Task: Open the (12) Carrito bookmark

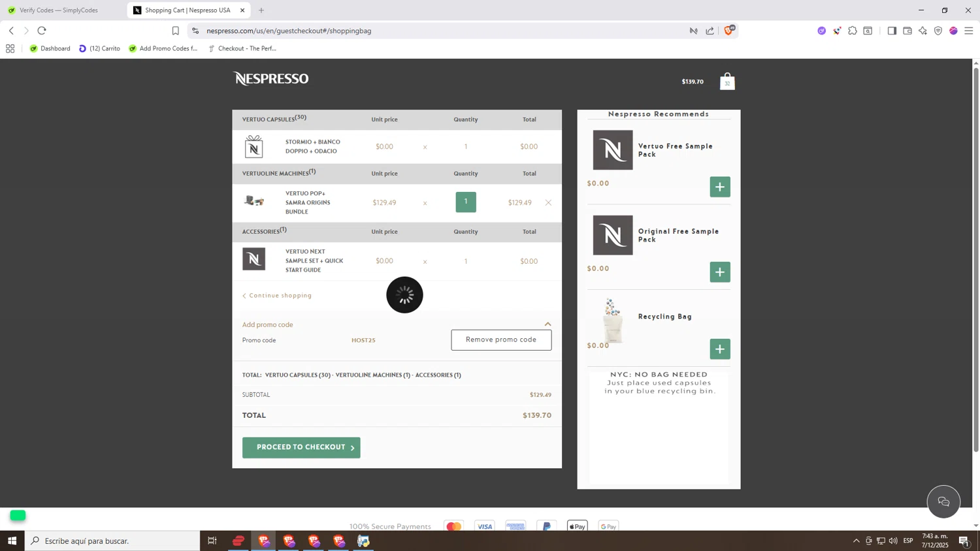Action: click(x=99, y=48)
